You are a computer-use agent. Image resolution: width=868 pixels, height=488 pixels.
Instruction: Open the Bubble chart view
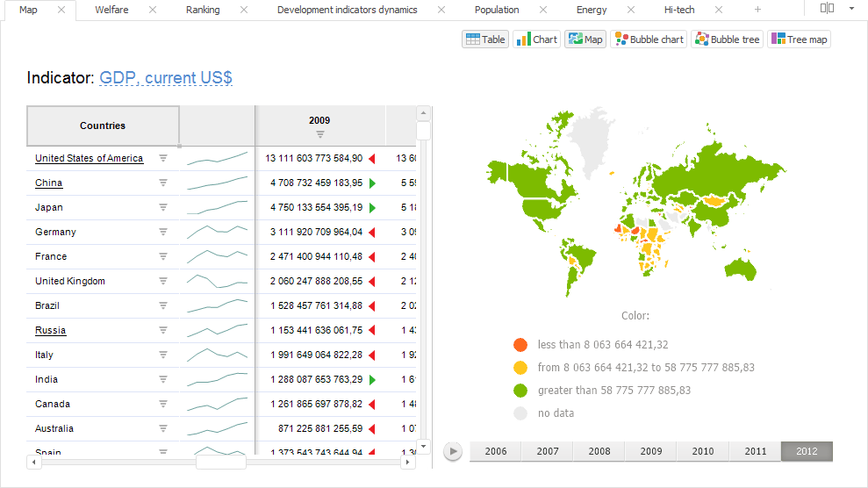(x=649, y=39)
